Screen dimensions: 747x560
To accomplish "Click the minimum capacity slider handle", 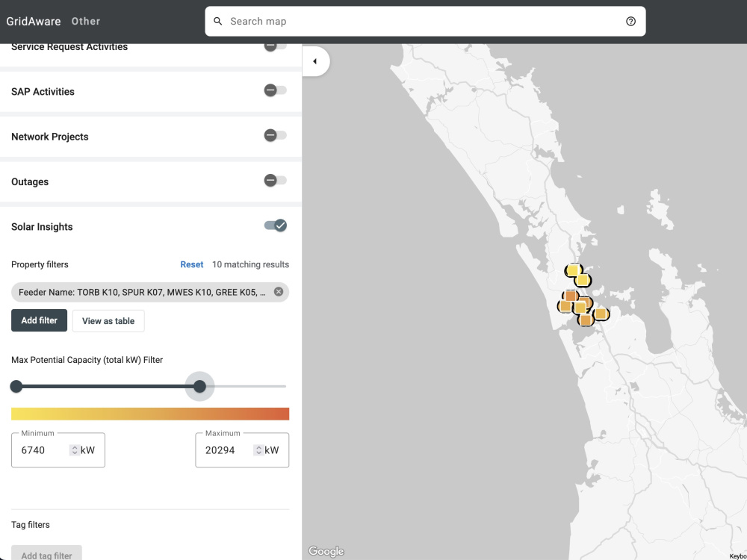I will [x=16, y=386].
